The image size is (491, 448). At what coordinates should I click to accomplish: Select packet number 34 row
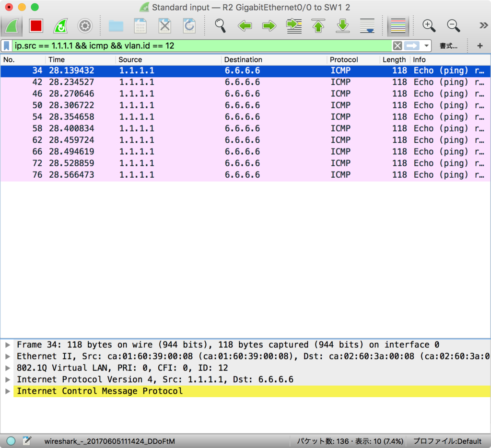[x=245, y=71]
